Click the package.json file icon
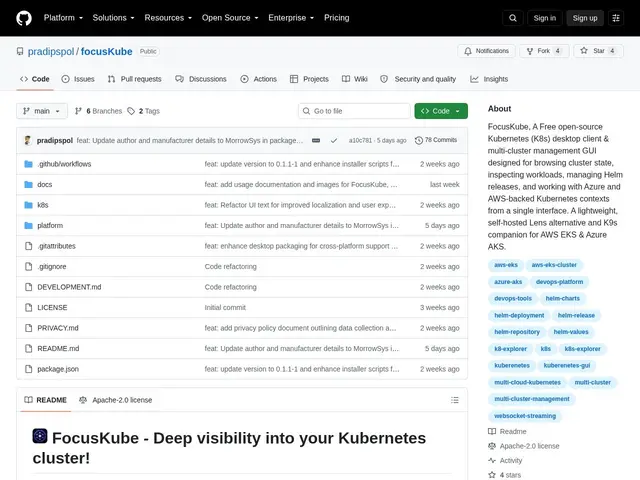Image resolution: width=640 pixels, height=480 pixels. pos(28,369)
